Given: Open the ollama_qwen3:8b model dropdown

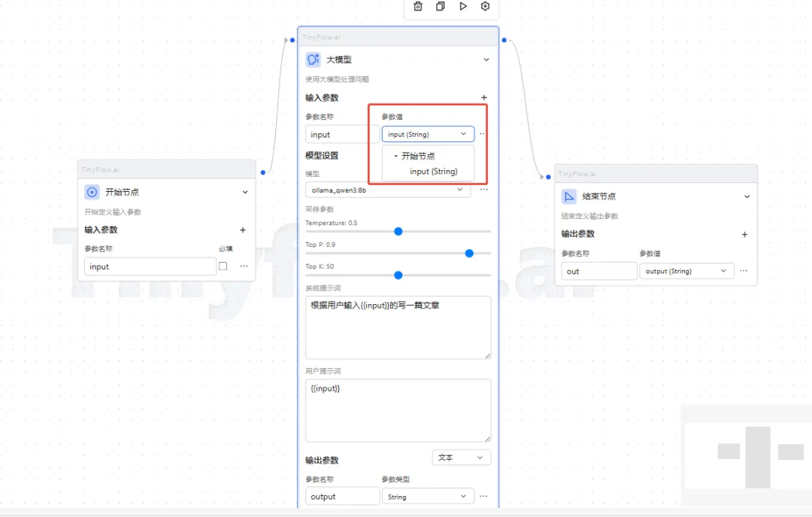Looking at the screenshot, I should click(x=388, y=190).
